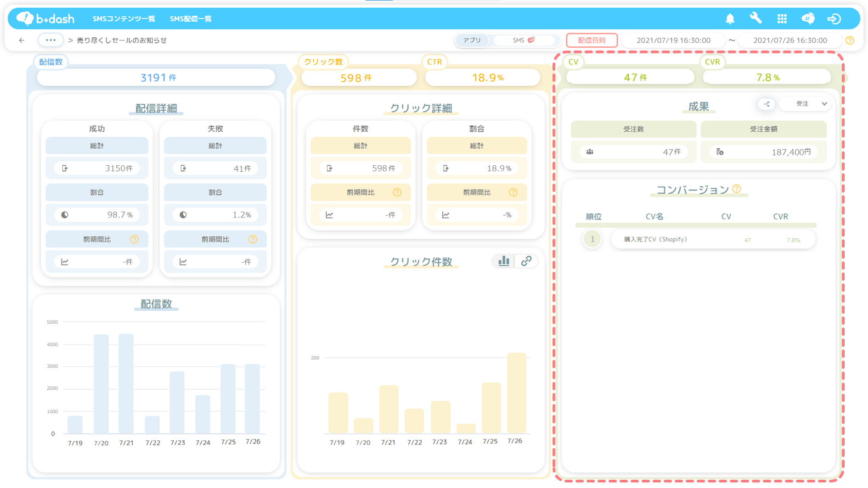Click the CV名 column header
This screenshot has height=488, width=868.
(654, 216)
